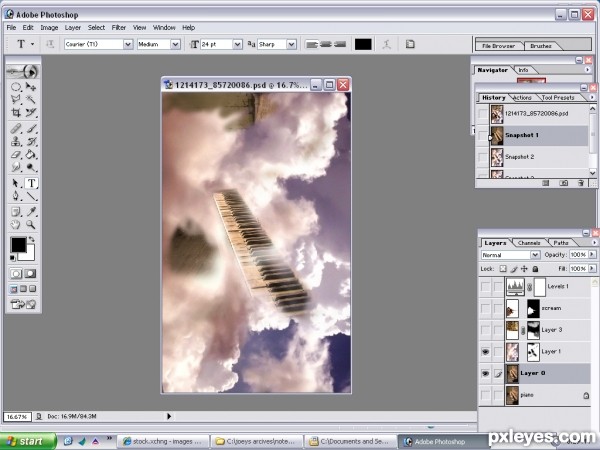Open the Image menu
Viewport: 600px width, 450px height.
pyautogui.click(x=49, y=28)
